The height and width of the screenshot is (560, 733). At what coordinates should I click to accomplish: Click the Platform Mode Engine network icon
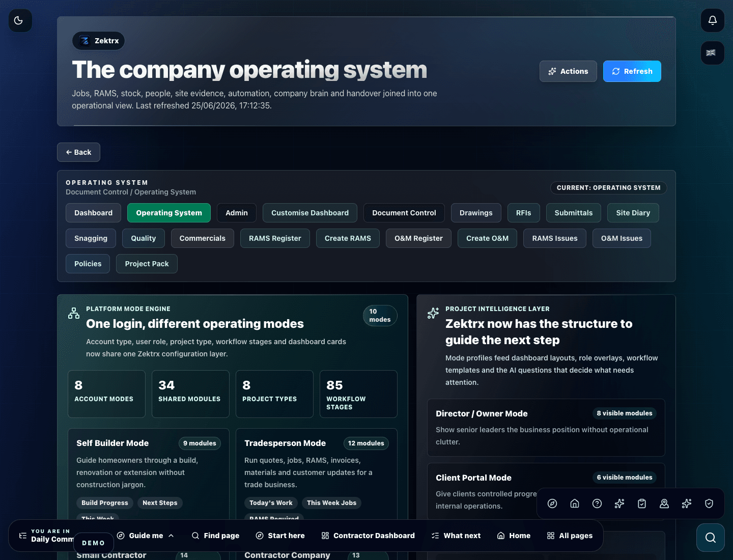click(74, 313)
